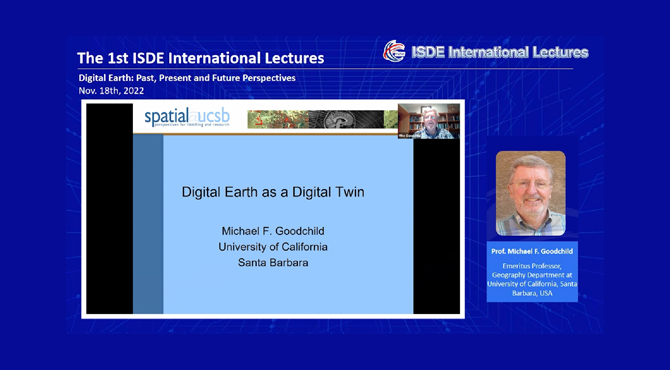Click the satellite map banner image

tap(277, 119)
